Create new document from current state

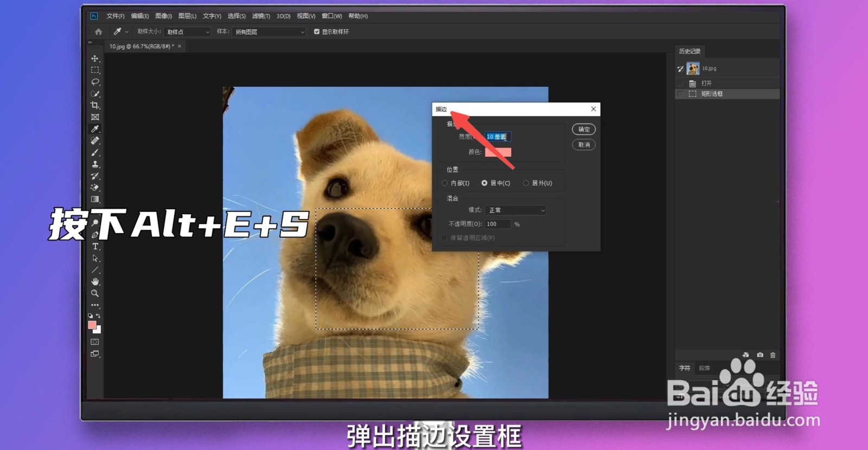(746, 355)
